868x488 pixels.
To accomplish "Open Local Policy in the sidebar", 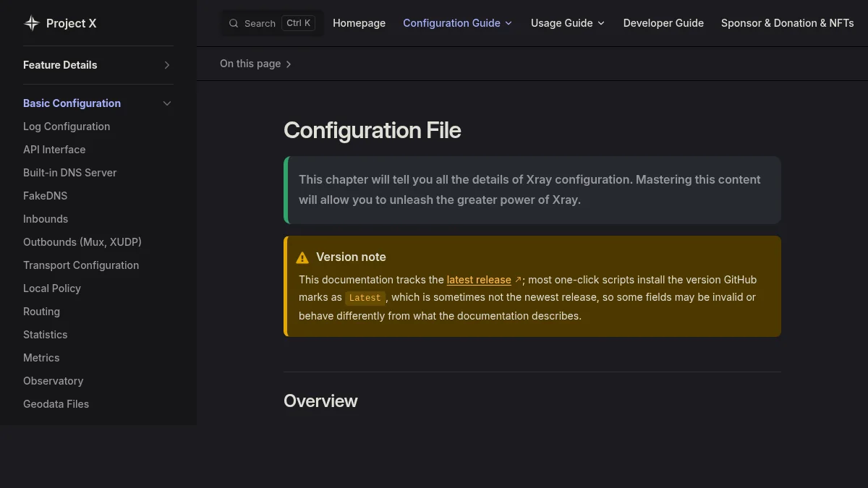I will click(52, 288).
